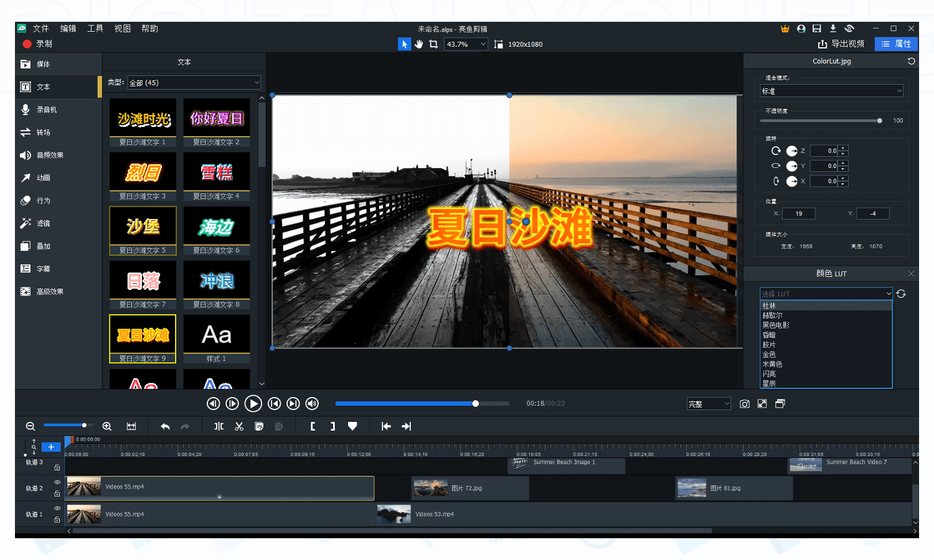Take a snapshot with the camera icon

click(744, 404)
